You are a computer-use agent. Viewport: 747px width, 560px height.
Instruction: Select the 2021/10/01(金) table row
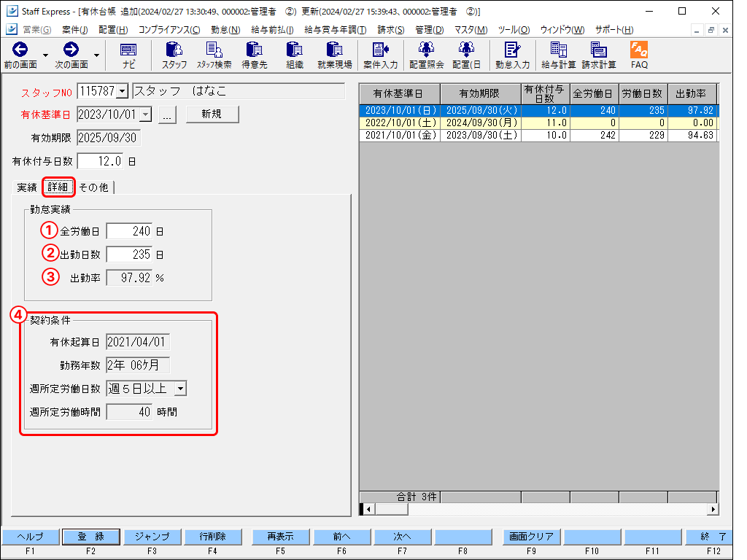coord(538,135)
